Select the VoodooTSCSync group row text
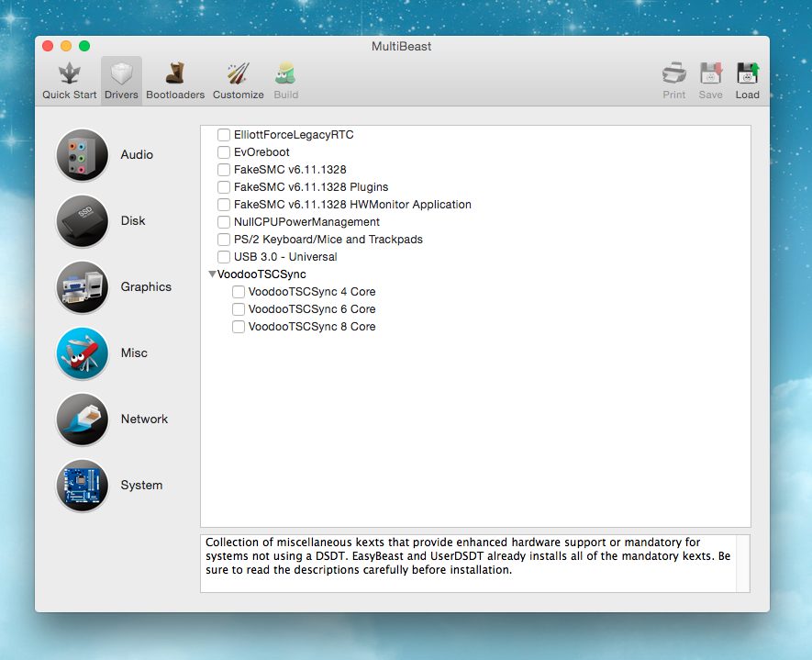 [x=261, y=274]
